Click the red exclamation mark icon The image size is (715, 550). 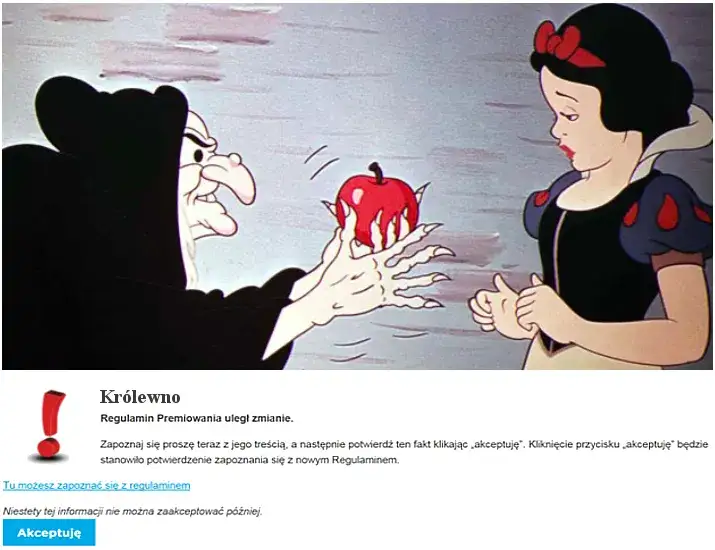pos(49,425)
